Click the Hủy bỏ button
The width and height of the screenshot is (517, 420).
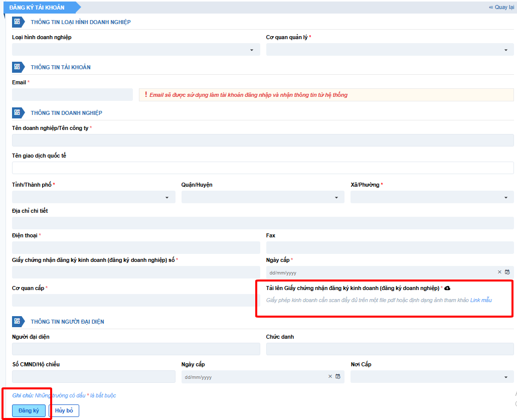pos(64,410)
